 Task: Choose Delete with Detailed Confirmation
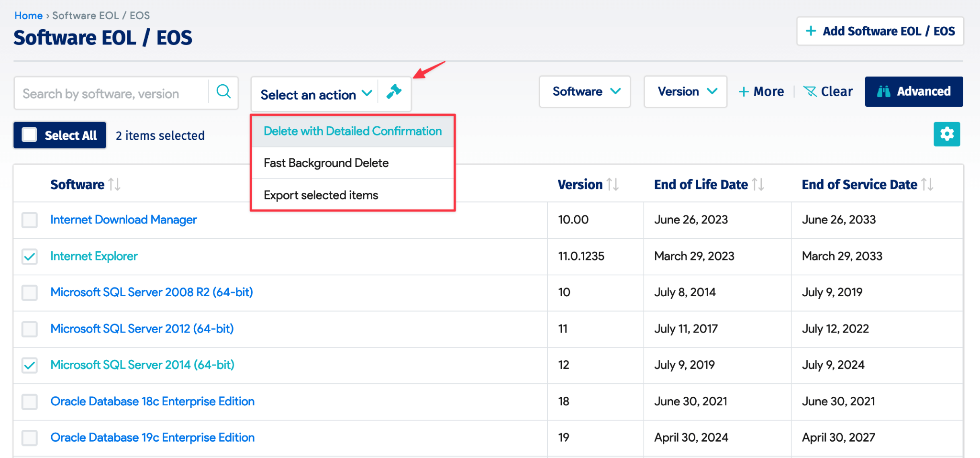point(353,131)
